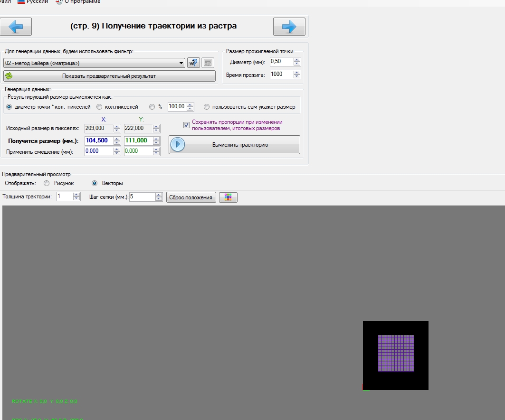This screenshot has width=505, height=420.
Task: Click Толщина трактории input field
Action: (x=65, y=196)
